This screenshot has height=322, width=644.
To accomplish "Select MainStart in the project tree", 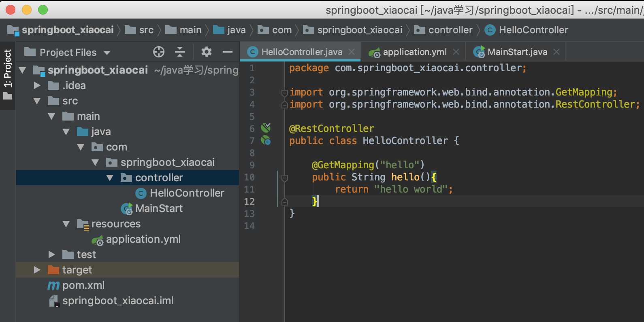I will [x=159, y=209].
